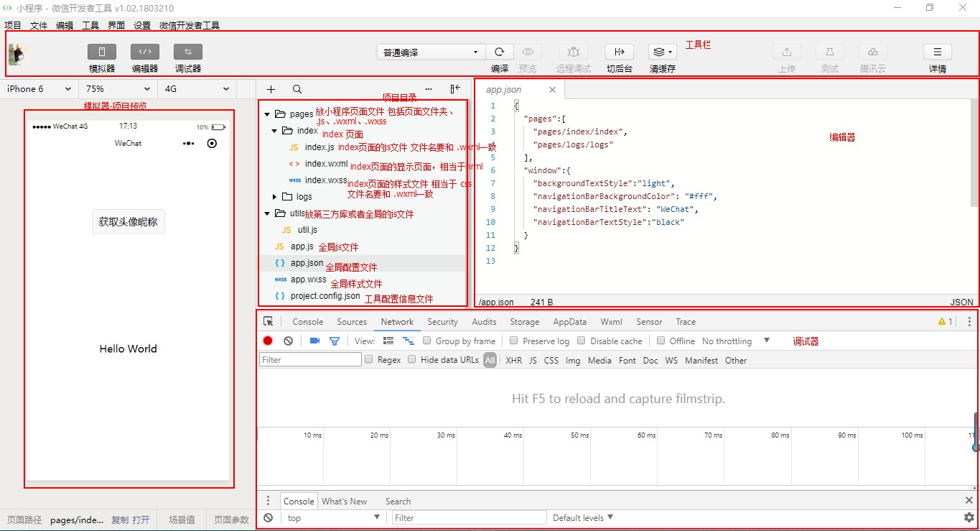Toggle the 调试器 debugger panel icon
Screen dimensions: 980x531
coord(188,52)
